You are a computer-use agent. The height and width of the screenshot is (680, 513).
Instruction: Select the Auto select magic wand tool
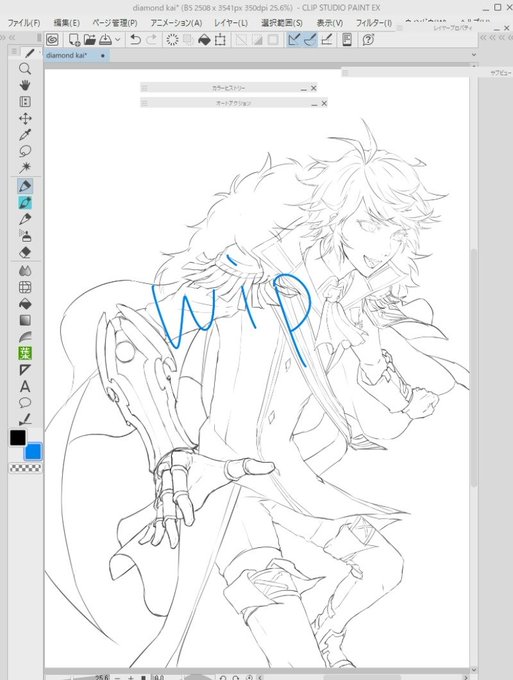(x=25, y=167)
